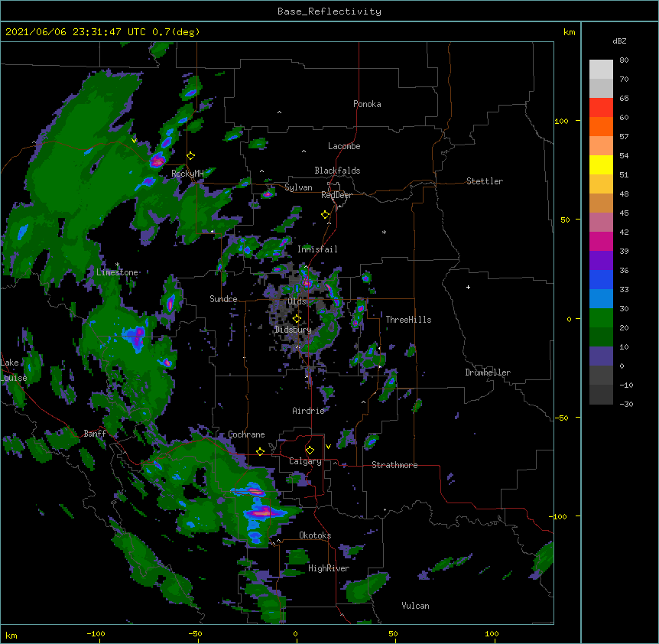The width and height of the screenshot is (659, 644).
Task: Click the Lacombe city label
Action: tap(344, 146)
